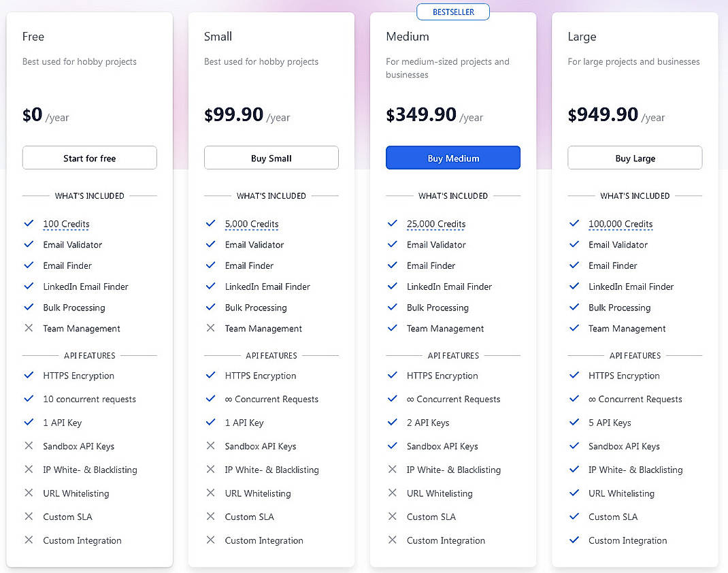The height and width of the screenshot is (573, 728).
Task: Click the X icon next to Team Management in Free plan
Action: pos(29,329)
